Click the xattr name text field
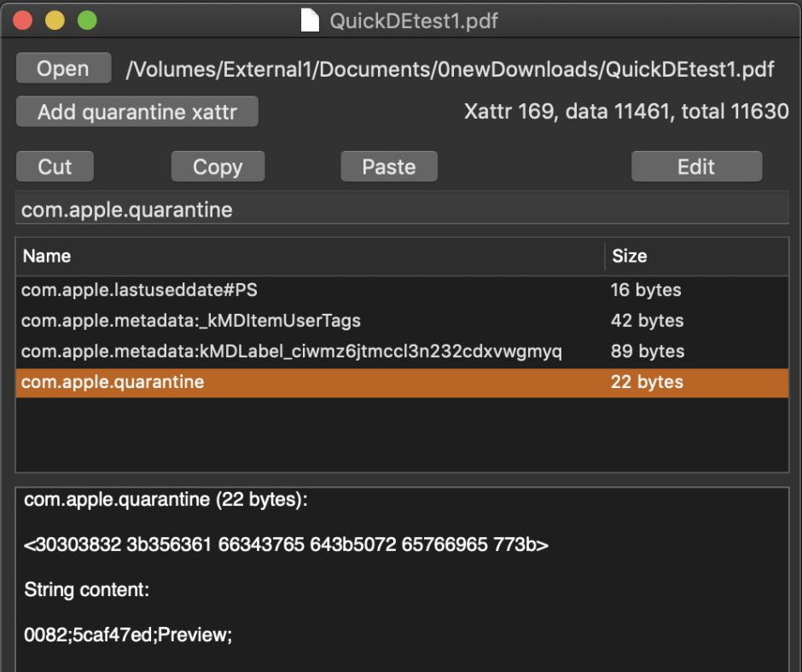Viewport: 802px width, 672px height. (401, 210)
